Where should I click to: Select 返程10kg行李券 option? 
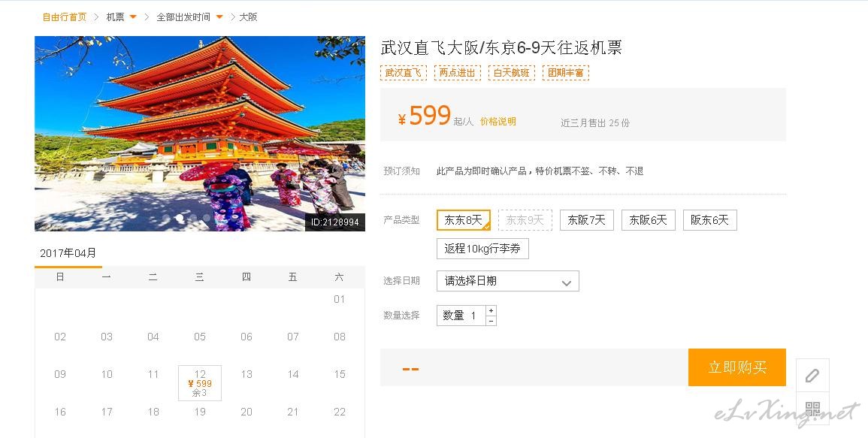(x=482, y=249)
